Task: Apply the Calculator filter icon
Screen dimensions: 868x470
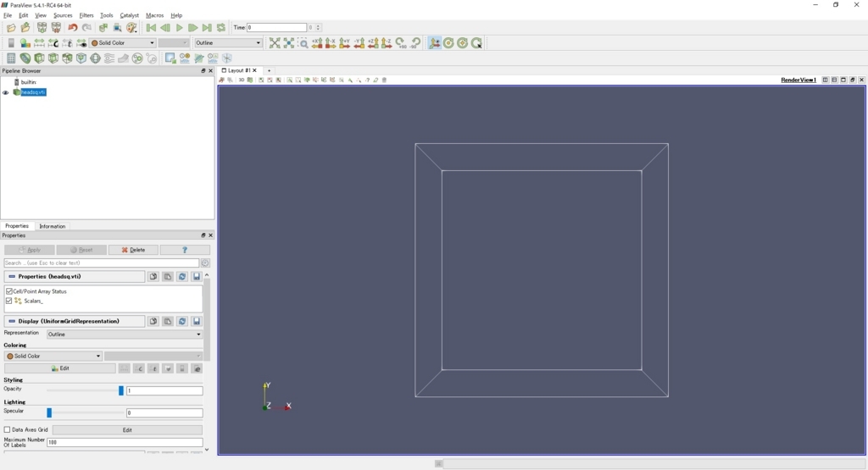Action: click(x=11, y=58)
